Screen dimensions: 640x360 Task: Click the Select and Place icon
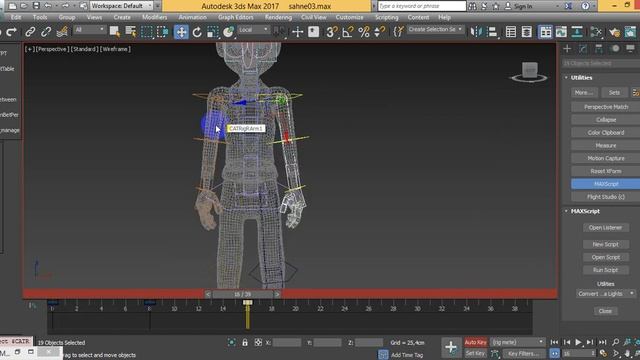coord(229,32)
